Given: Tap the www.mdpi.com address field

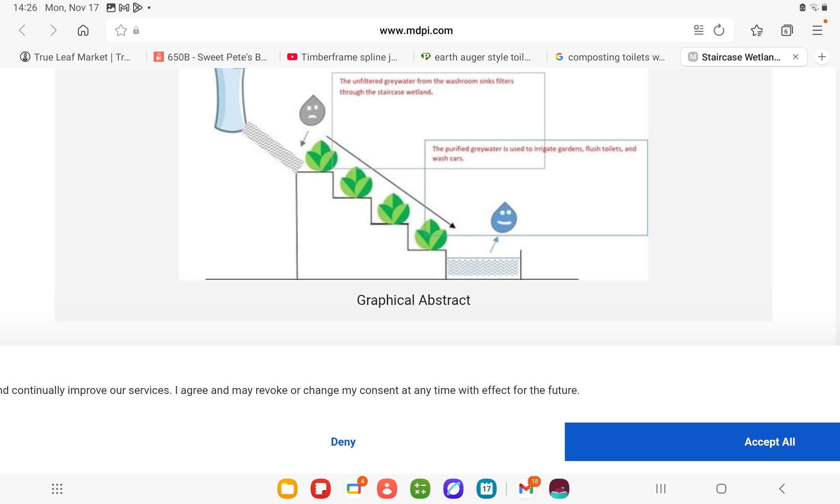Looking at the screenshot, I should (416, 30).
